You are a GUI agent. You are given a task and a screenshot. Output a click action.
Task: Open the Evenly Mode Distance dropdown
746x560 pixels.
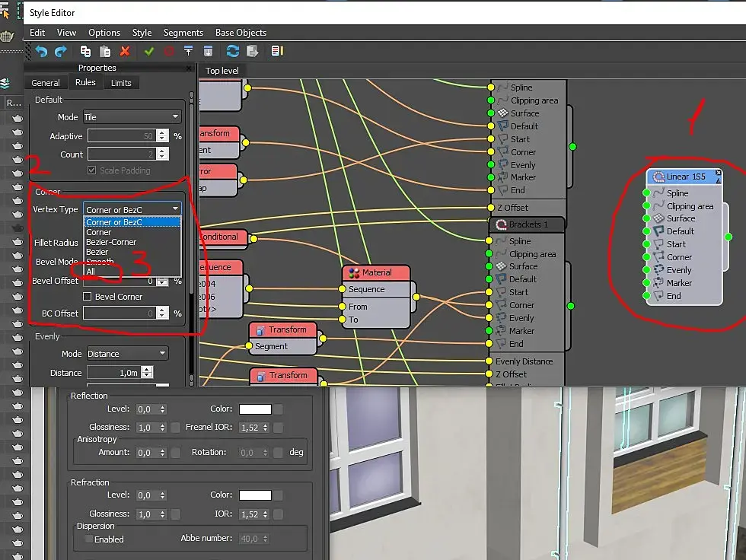tap(127, 354)
